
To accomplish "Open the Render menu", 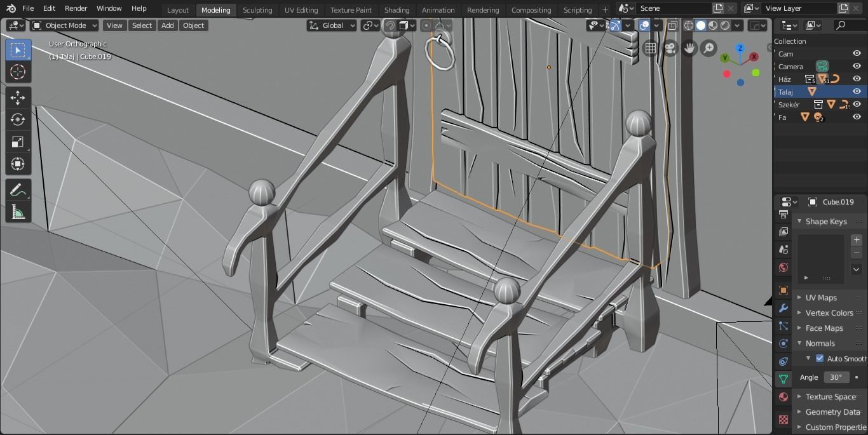I will click(76, 8).
